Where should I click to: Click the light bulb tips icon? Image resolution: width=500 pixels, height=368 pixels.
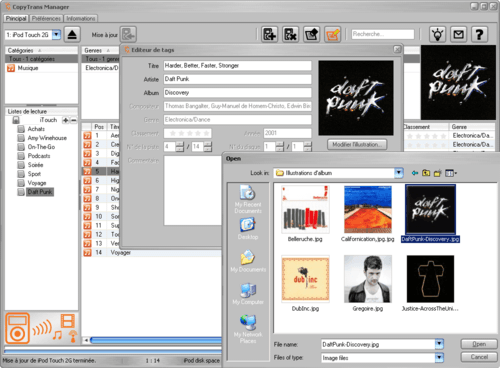pyautogui.click(x=437, y=34)
